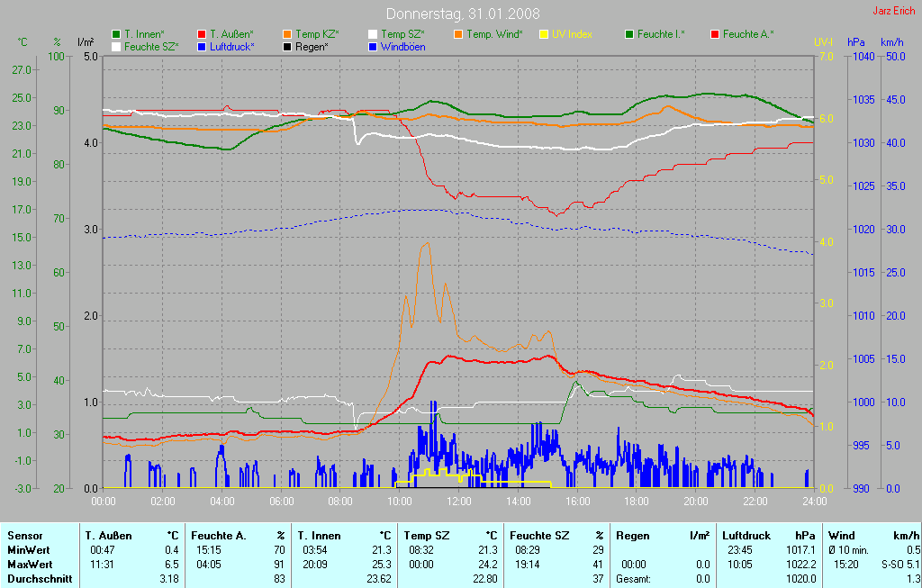The image size is (922, 588).
Task: Click the hPa axis unit label
Action: point(855,42)
